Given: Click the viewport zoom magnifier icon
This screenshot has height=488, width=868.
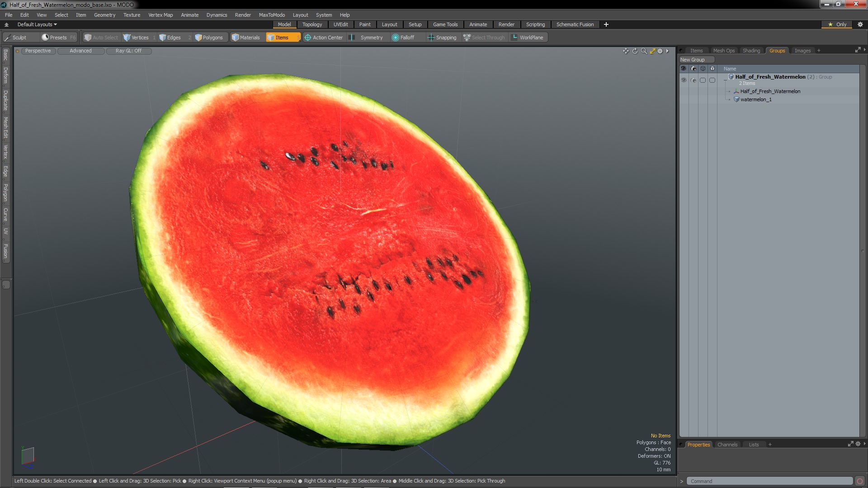Looking at the screenshot, I should click(644, 51).
